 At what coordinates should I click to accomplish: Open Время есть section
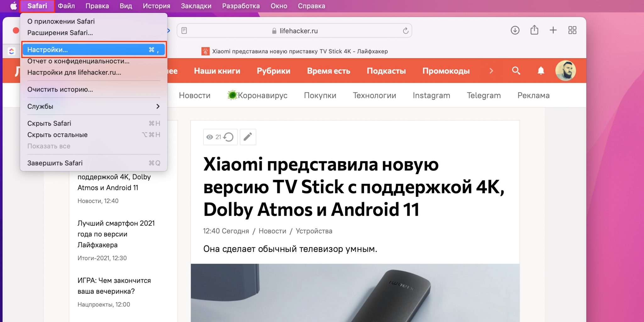click(329, 71)
